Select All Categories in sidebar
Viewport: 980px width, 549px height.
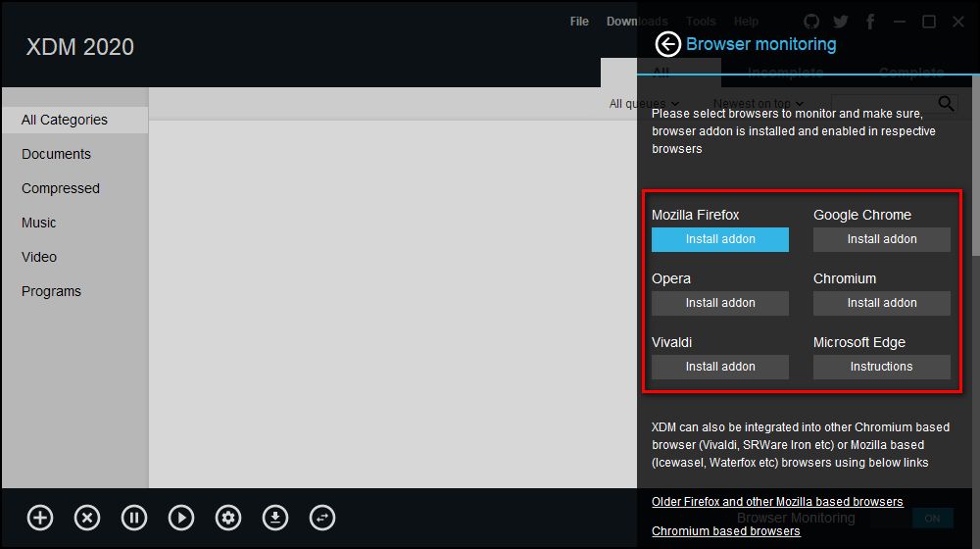coord(75,120)
